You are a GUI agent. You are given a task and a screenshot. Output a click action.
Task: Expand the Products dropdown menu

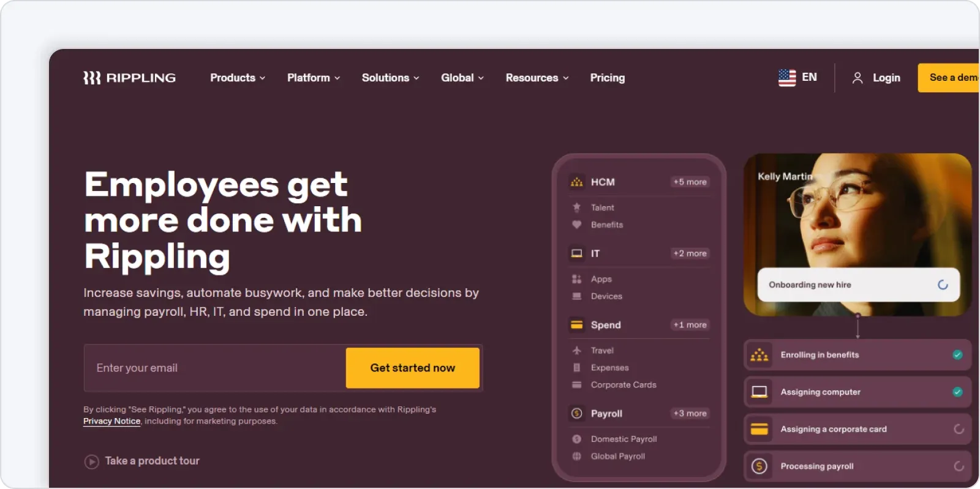point(238,78)
